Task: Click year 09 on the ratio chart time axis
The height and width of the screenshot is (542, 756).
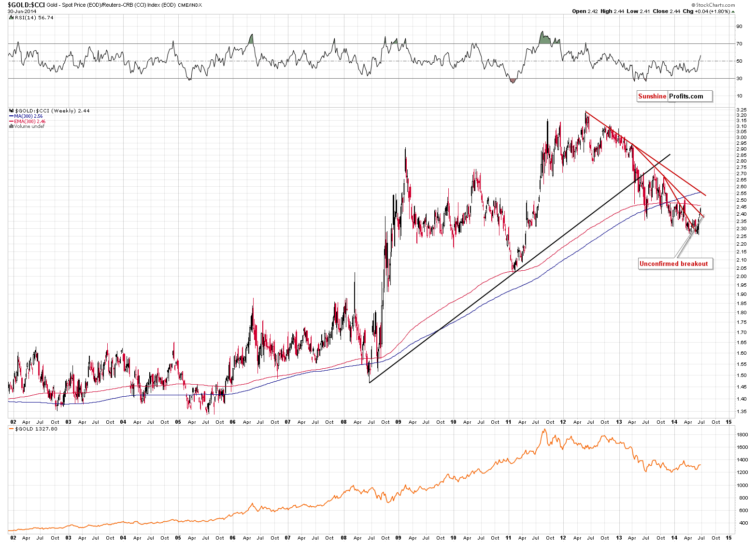Action: click(399, 422)
